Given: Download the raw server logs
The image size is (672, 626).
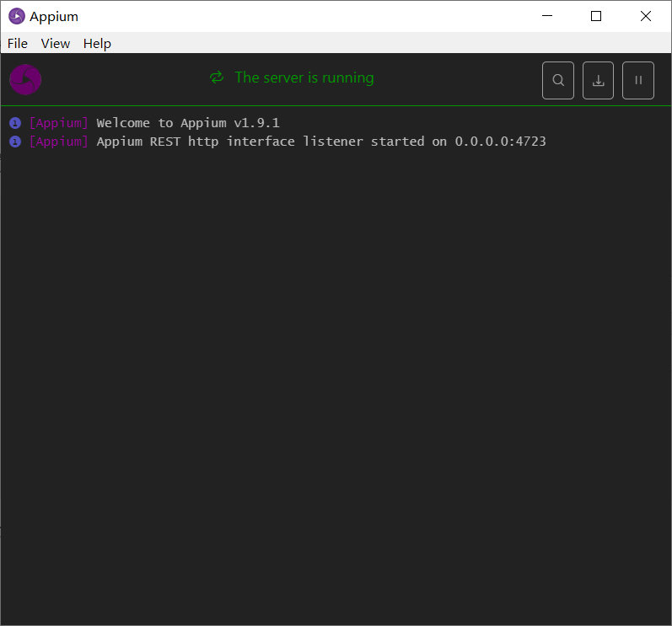Looking at the screenshot, I should tap(598, 81).
